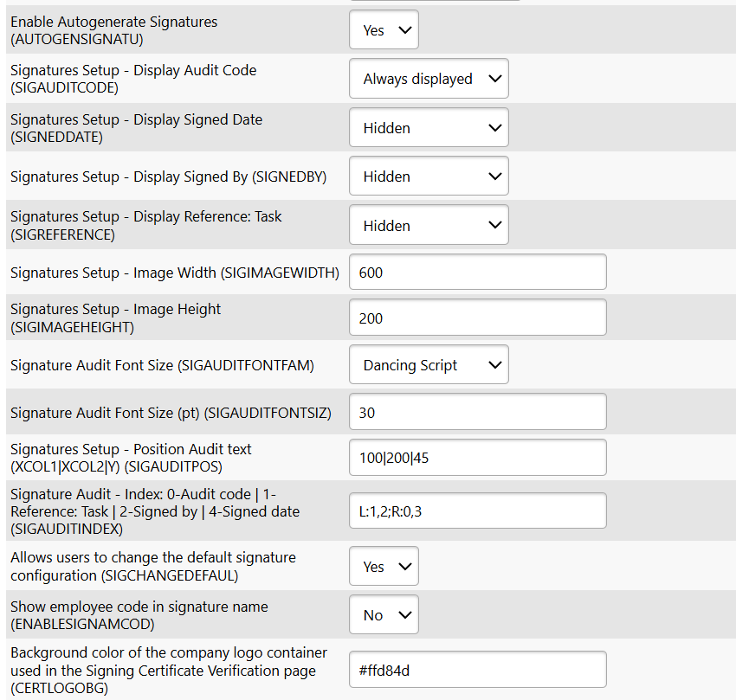
Task: Open the Show employee code dropdown
Action: (384, 615)
